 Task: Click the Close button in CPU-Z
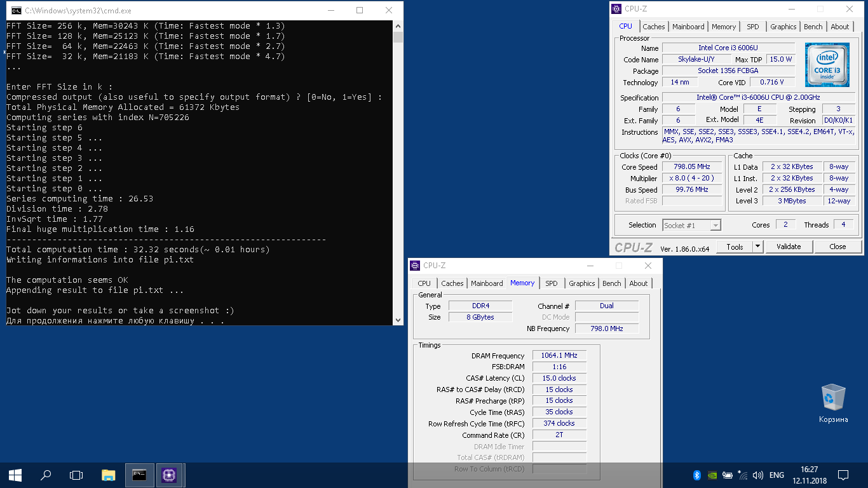point(837,247)
